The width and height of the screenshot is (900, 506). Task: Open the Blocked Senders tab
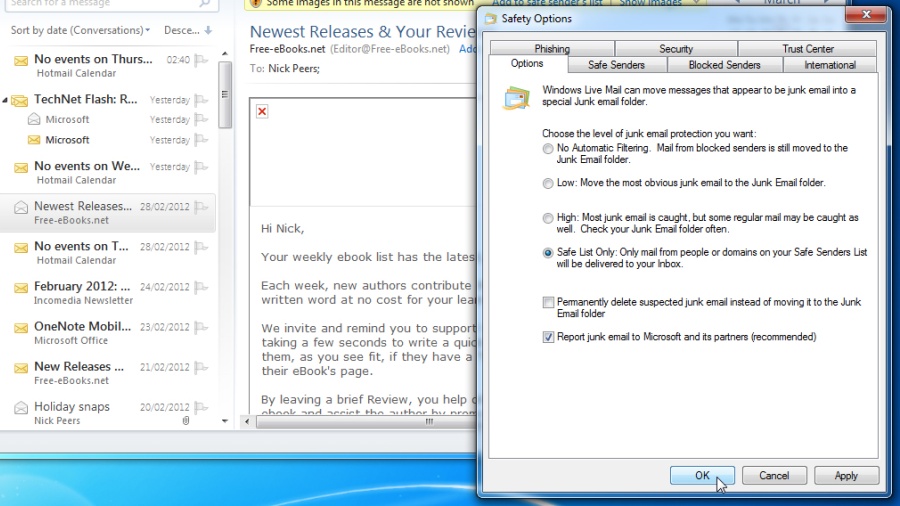tap(724, 65)
